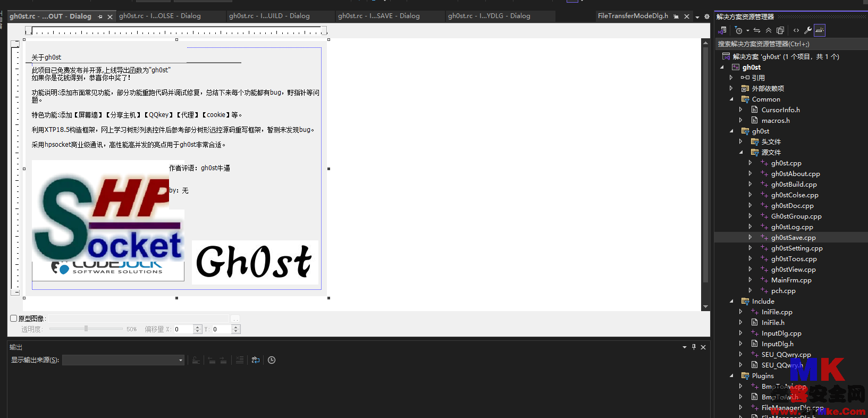This screenshot has width=868, height=418.
Task: Click the 偏移量 X input field
Action: click(x=183, y=329)
